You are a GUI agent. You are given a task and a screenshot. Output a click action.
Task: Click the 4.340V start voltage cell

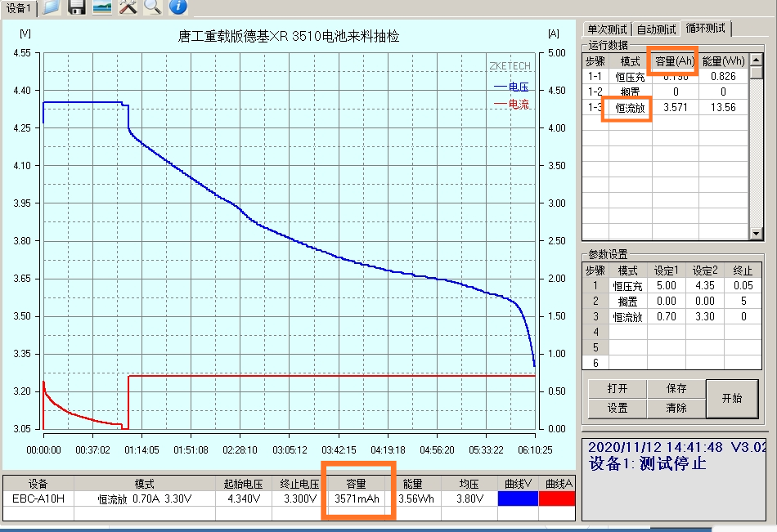pos(243,498)
